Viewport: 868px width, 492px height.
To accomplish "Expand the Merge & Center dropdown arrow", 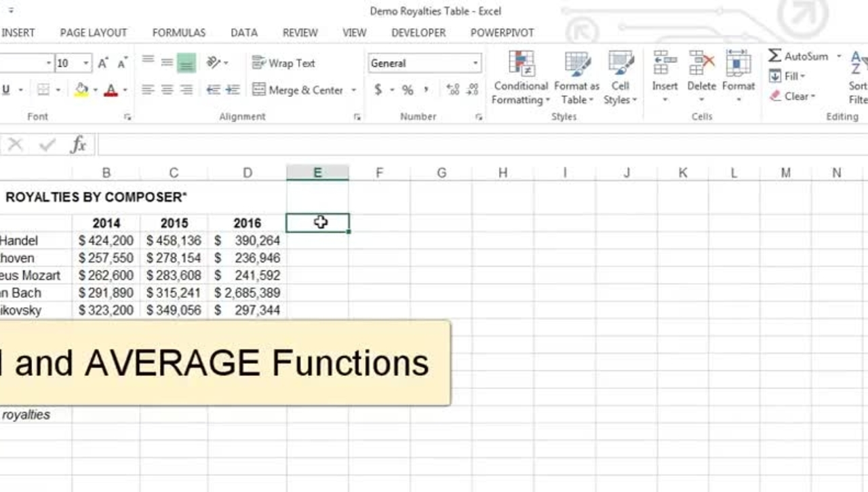I will (354, 90).
